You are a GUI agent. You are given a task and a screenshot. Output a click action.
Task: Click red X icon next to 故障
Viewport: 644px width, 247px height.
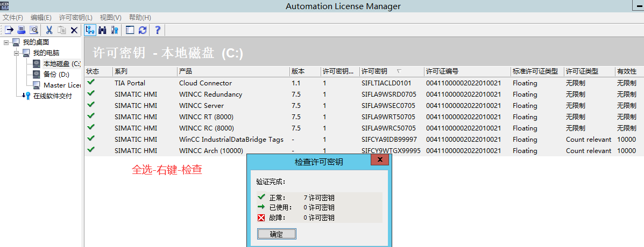pos(261,217)
